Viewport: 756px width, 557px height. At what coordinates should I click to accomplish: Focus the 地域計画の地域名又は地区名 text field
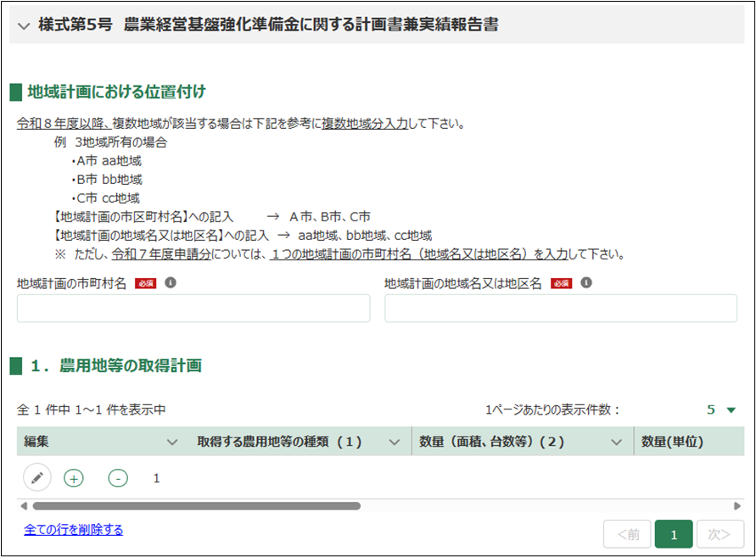tap(561, 309)
